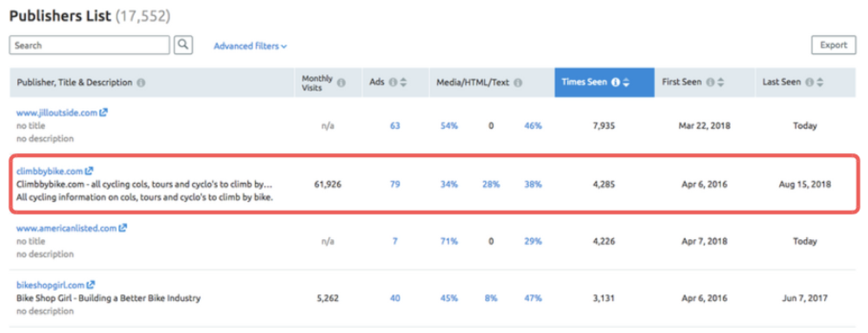Show info tooltip for First Seen

tap(710, 82)
